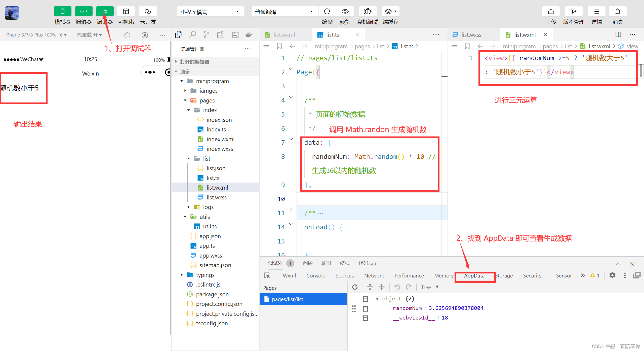Open version management branch icon
Viewport: 644px width, 351px height.
pos(574,11)
